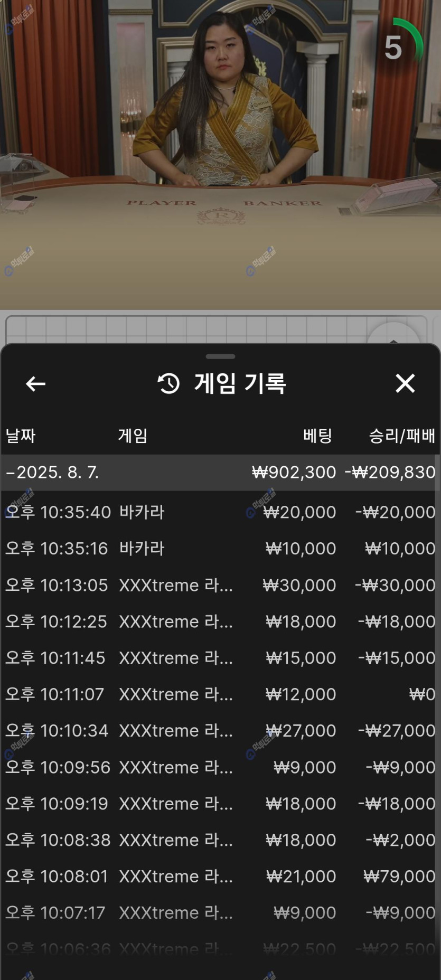The height and width of the screenshot is (980, 441).
Task: Click the ₩79,000 win amount
Action: [x=400, y=876]
